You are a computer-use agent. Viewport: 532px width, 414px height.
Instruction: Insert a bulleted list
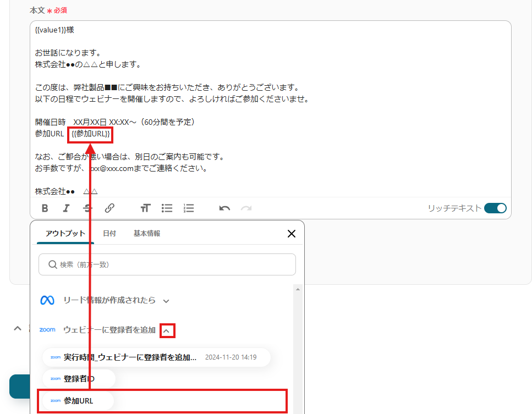click(167, 208)
